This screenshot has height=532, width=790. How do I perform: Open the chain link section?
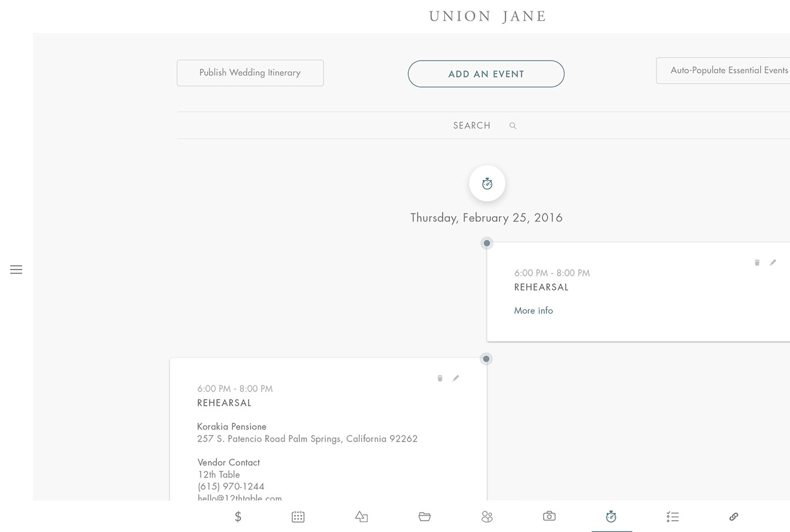734,517
